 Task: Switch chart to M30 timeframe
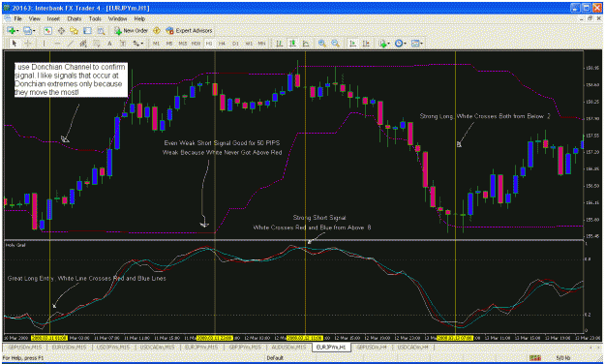pyautogui.click(x=196, y=44)
